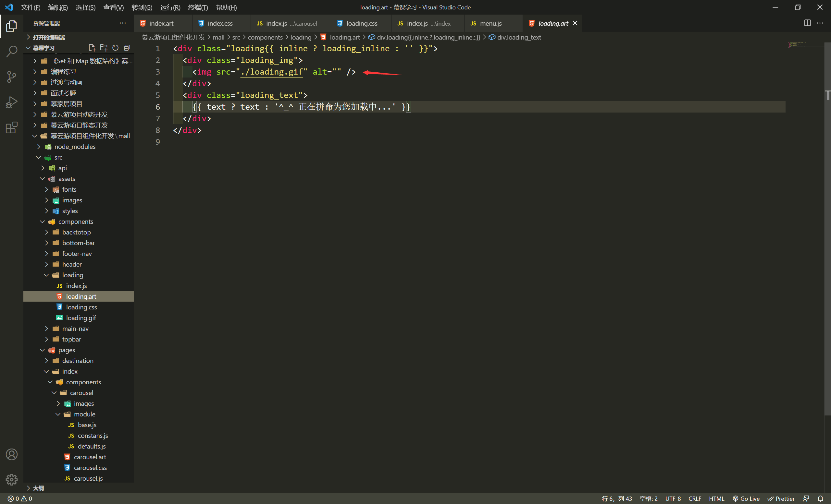This screenshot has width=831, height=504.
Task: Click the 空格: 2 indentation setting
Action: [x=649, y=498]
